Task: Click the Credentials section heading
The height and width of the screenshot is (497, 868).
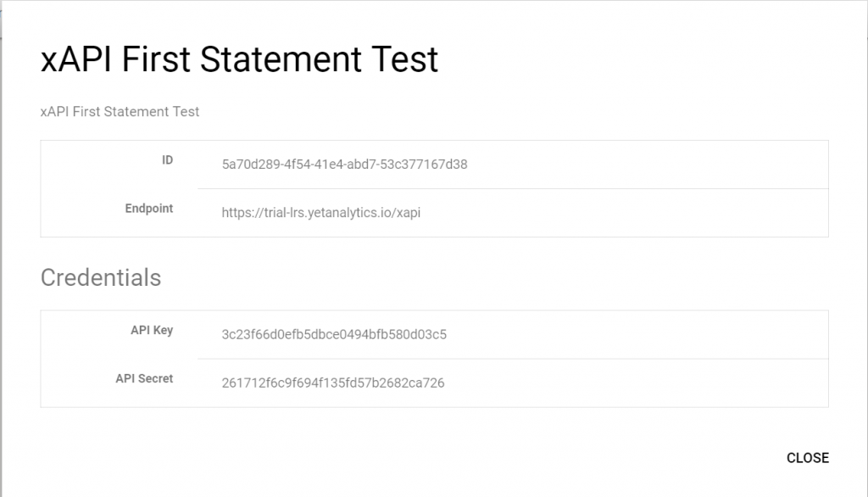Action: [x=100, y=277]
